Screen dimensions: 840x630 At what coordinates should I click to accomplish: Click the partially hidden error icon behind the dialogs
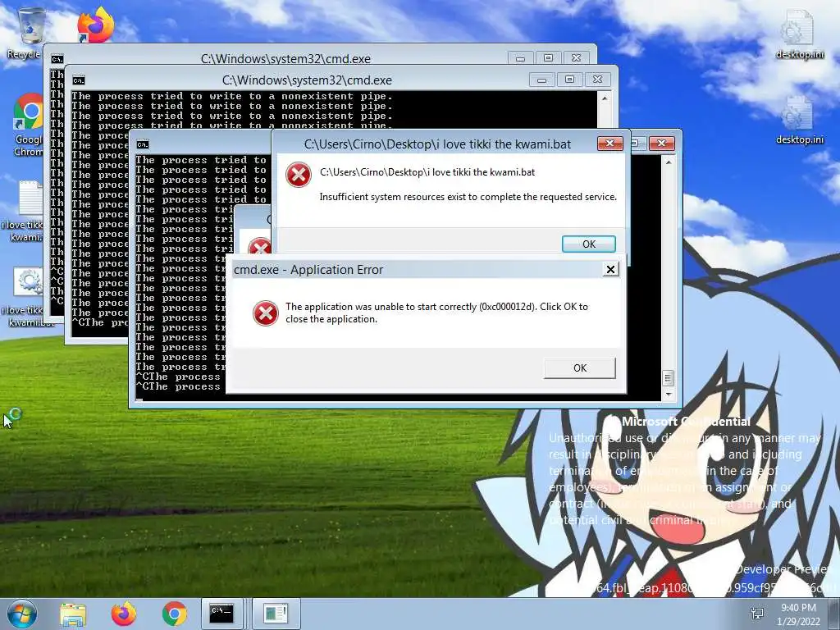[260, 246]
